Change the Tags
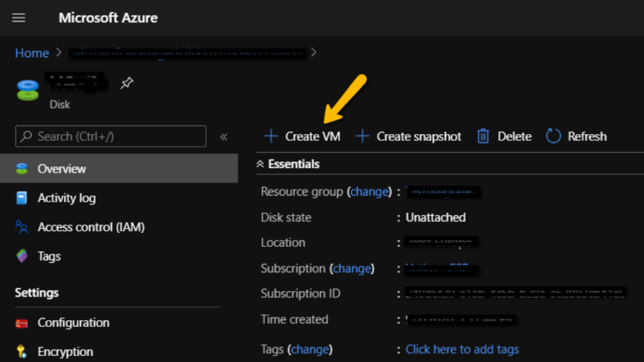 [310, 349]
